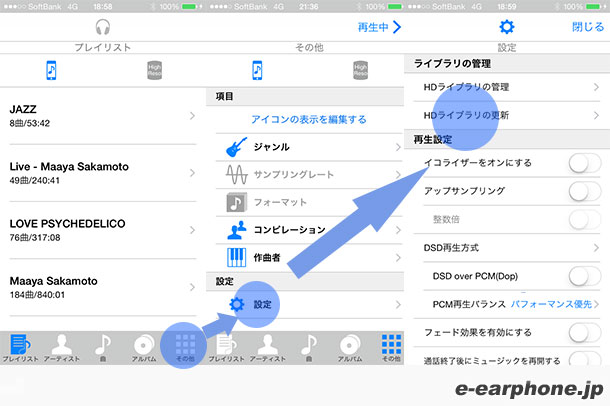Select LOVE PSYCHEDELICO playlist title
The width and height of the screenshot is (610, 406).
(67, 224)
